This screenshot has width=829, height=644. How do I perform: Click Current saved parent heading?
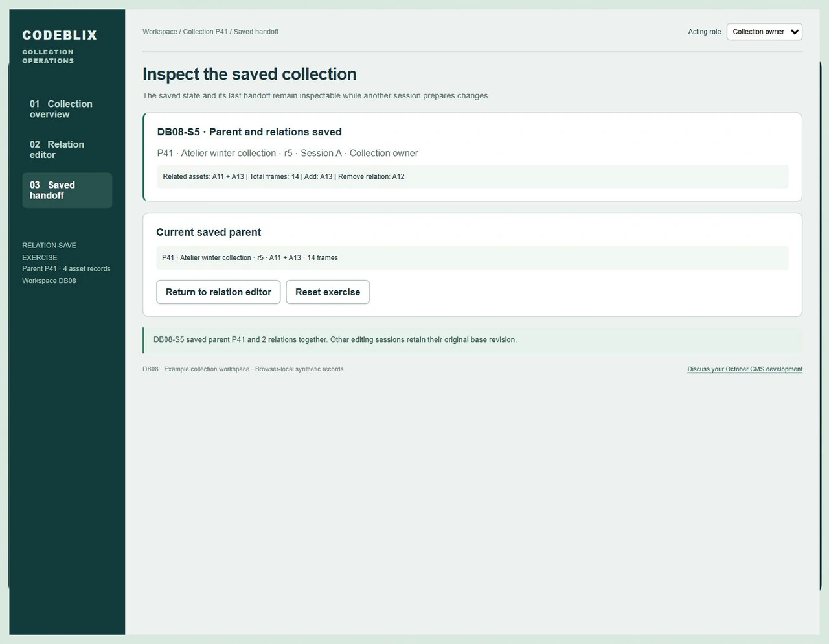point(209,233)
